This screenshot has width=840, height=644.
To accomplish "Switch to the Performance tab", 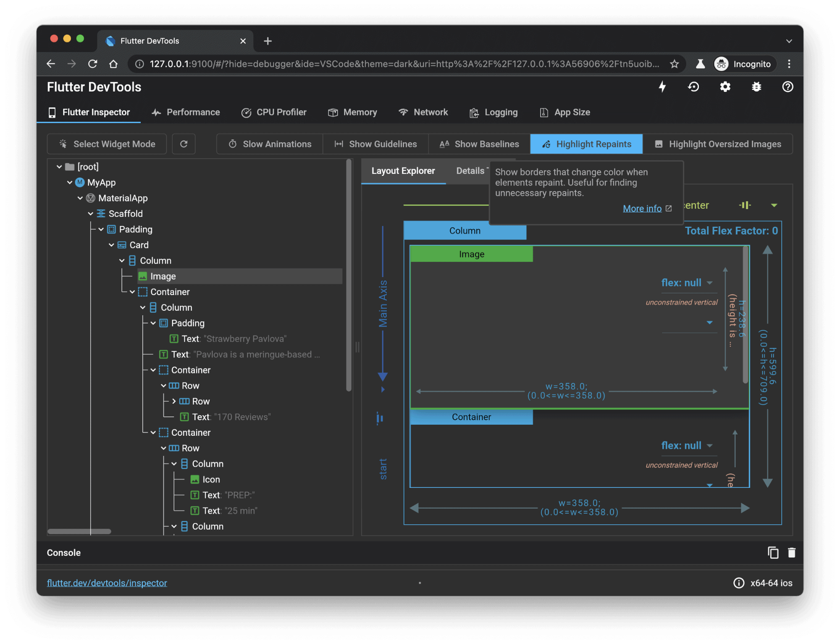I will [186, 112].
